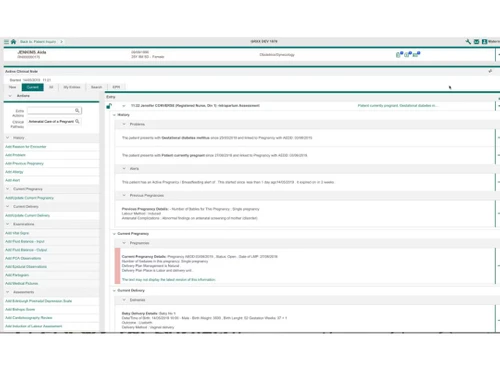The width and height of the screenshot is (500, 375).
Task: Click Add Bishops Score link
Action: (x=20, y=309)
